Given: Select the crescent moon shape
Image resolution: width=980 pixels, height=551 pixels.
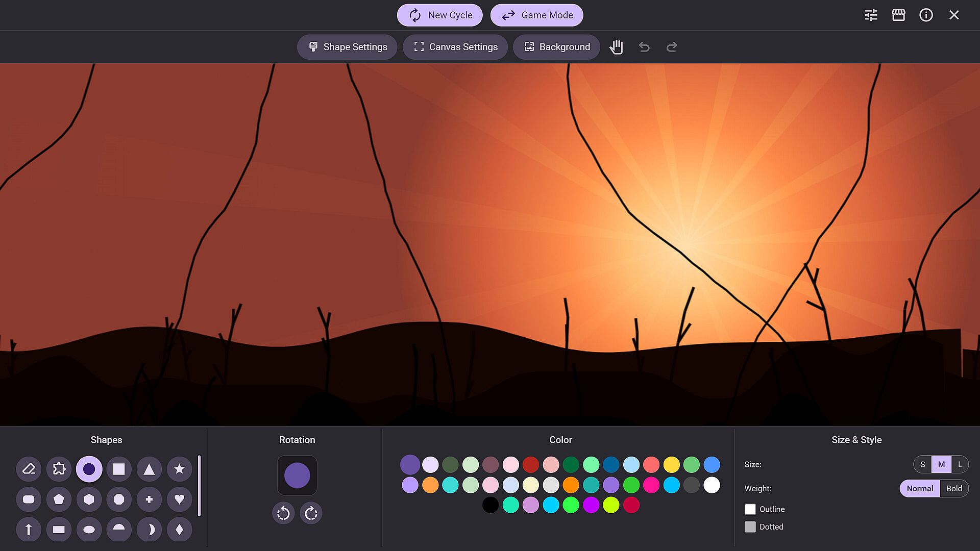Looking at the screenshot, I should (149, 530).
